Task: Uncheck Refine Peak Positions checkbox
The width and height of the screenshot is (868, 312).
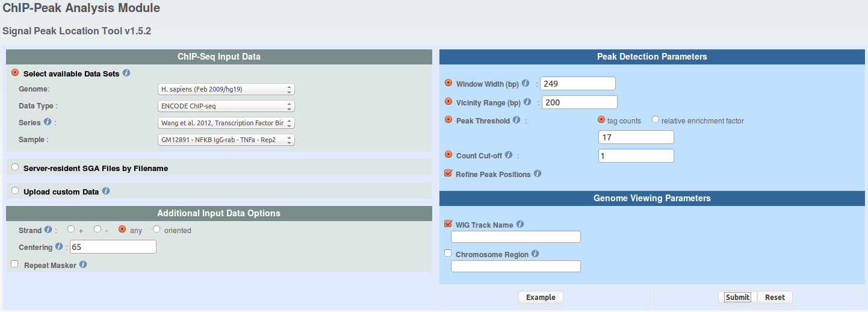Action: 448,173
